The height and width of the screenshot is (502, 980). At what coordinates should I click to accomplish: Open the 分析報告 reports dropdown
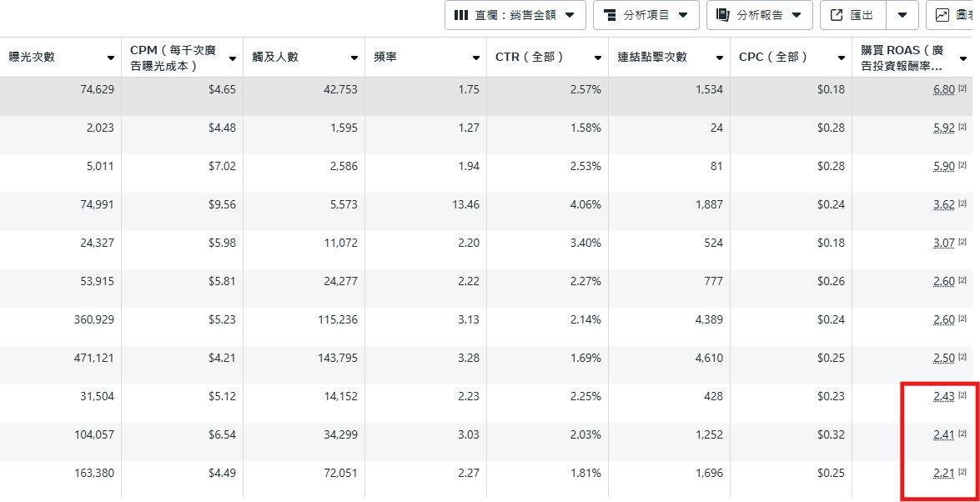click(759, 15)
